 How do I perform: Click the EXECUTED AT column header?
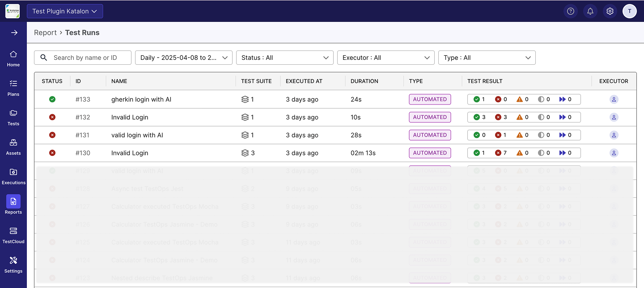pos(304,81)
